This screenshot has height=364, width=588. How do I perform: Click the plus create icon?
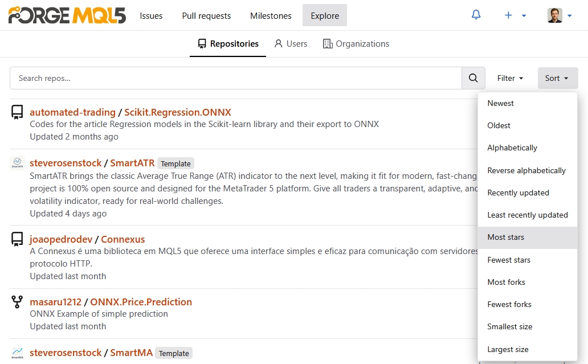(x=508, y=15)
